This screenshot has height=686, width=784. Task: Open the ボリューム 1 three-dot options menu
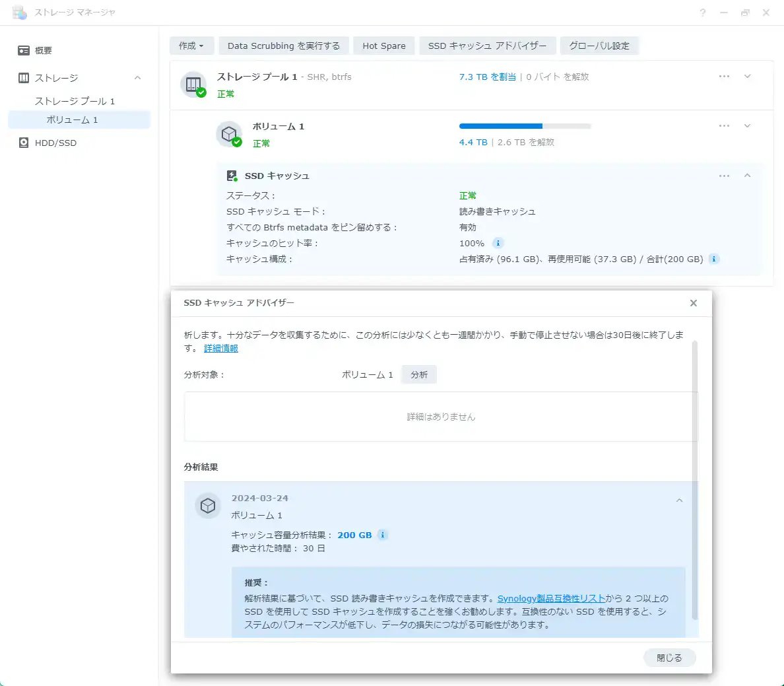click(724, 126)
